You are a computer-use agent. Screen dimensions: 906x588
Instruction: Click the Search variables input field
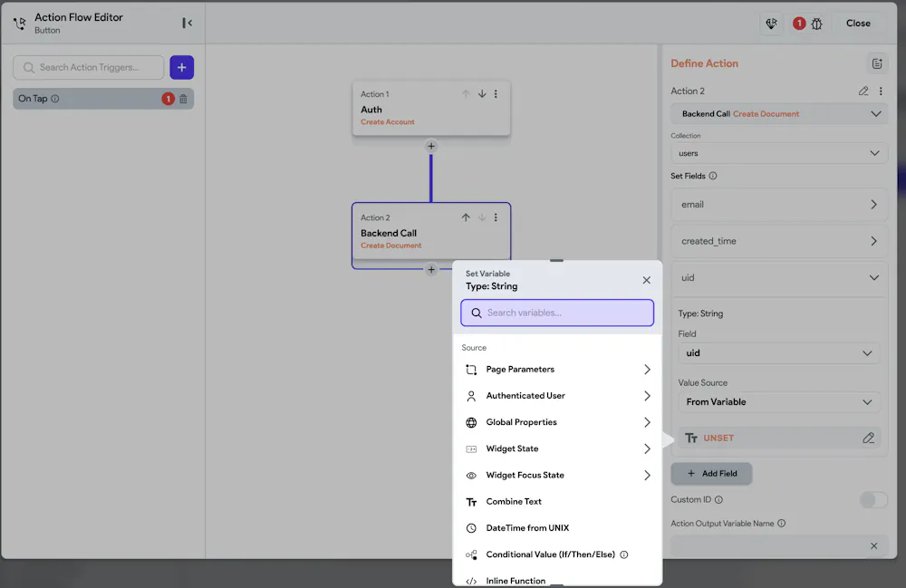point(557,313)
